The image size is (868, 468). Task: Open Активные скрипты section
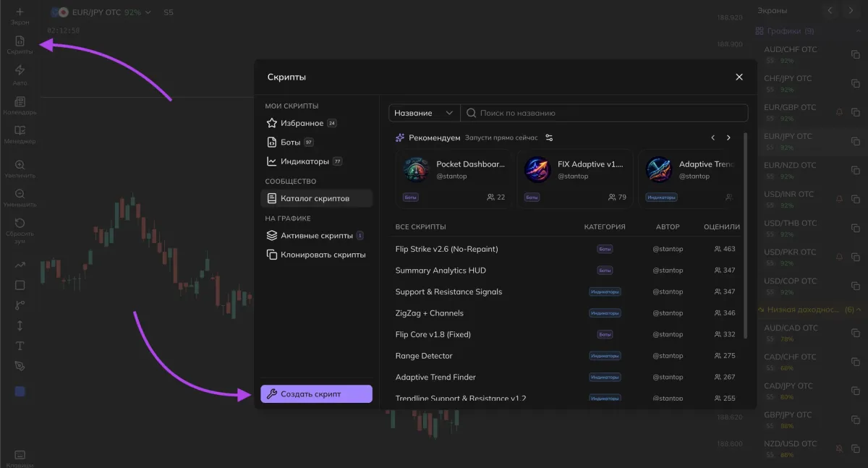pyautogui.click(x=317, y=235)
